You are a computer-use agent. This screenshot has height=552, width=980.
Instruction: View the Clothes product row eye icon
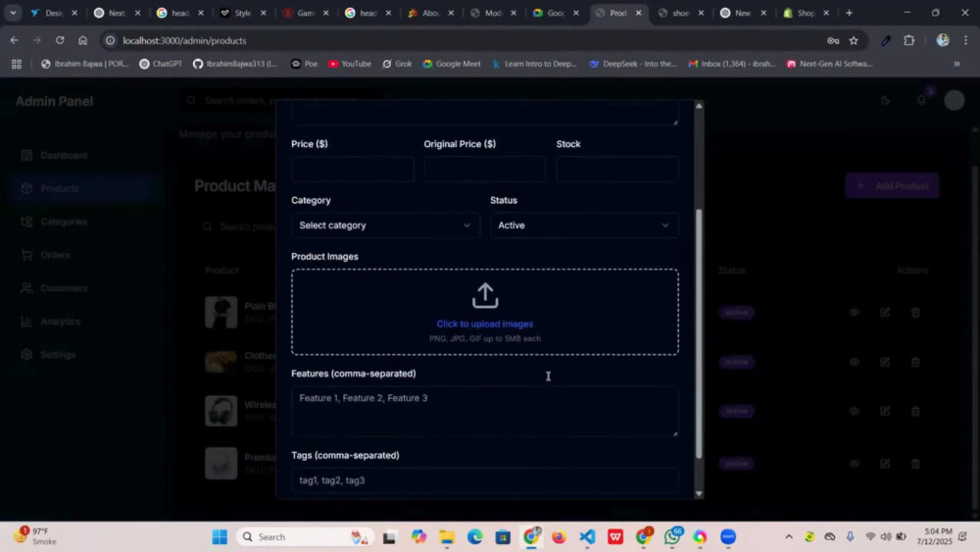(854, 362)
